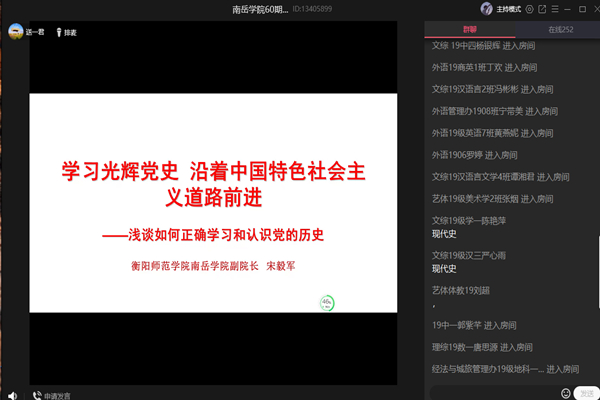Screen dimensions: 600x400
Task: Click the green 46% progress circle
Action: click(326, 301)
